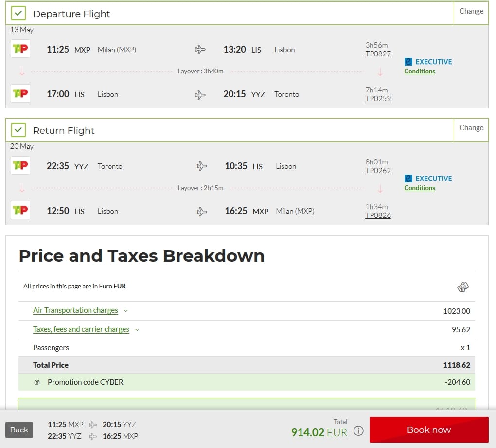Image resolution: width=496 pixels, height=448 pixels.
Task: Click Executive class icon for return flight
Action: click(408, 179)
